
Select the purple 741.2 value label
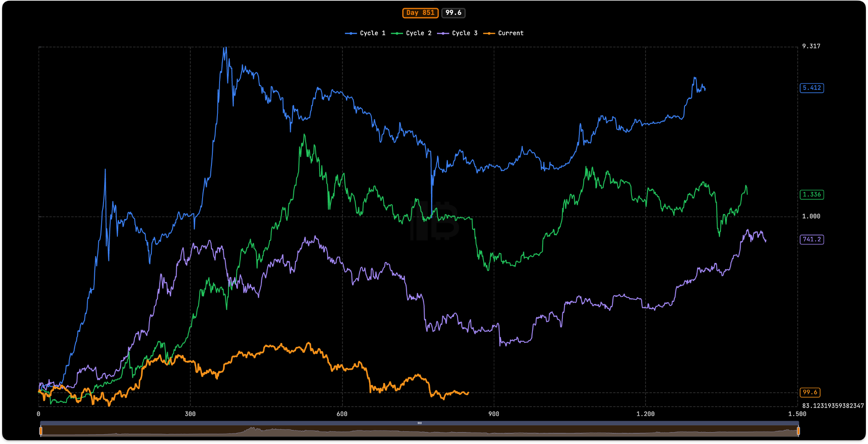click(812, 240)
